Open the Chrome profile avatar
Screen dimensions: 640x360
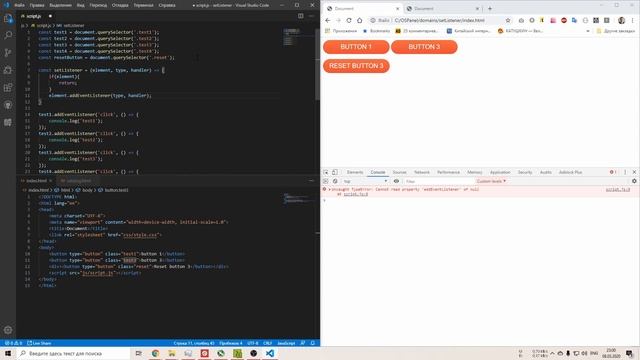(x=621, y=20)
